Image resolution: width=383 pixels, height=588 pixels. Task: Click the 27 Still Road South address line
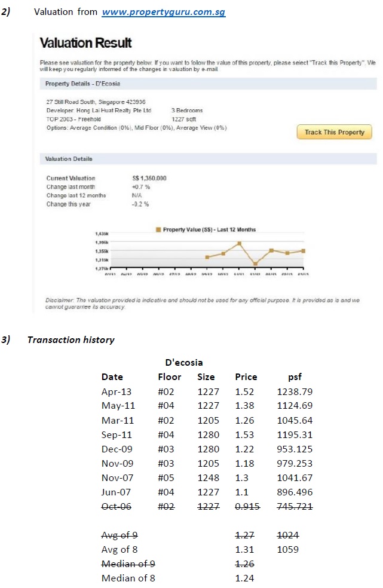point(96,102)
